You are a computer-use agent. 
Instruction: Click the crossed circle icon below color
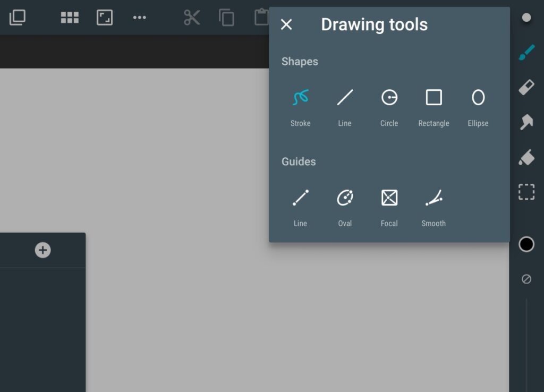click(x=526, y=279)
